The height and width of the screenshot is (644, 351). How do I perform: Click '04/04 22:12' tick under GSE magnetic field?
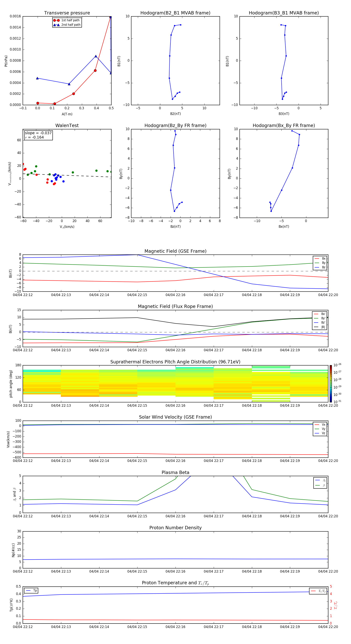[23, 295]
